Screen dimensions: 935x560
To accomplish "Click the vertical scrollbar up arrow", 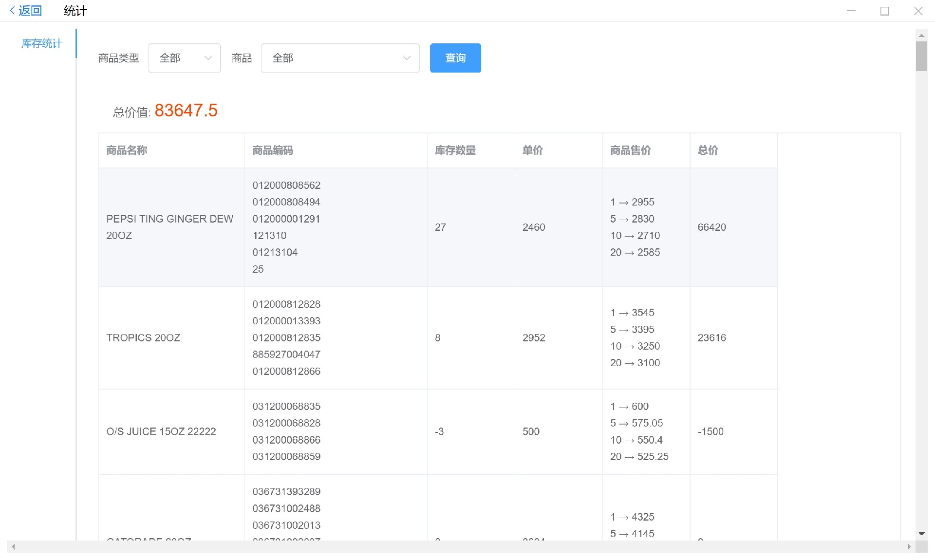I will pyautogui.click(x=921, y=35).
